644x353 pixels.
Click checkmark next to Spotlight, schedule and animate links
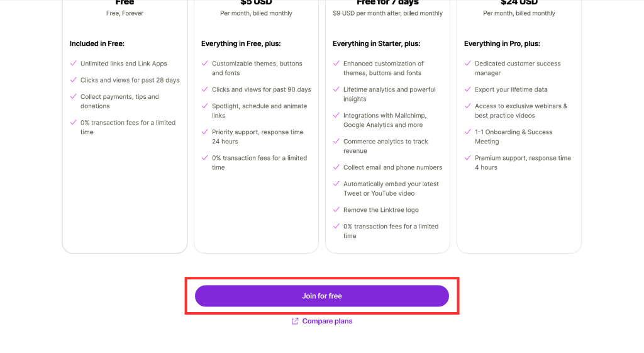tap(205, 106)
